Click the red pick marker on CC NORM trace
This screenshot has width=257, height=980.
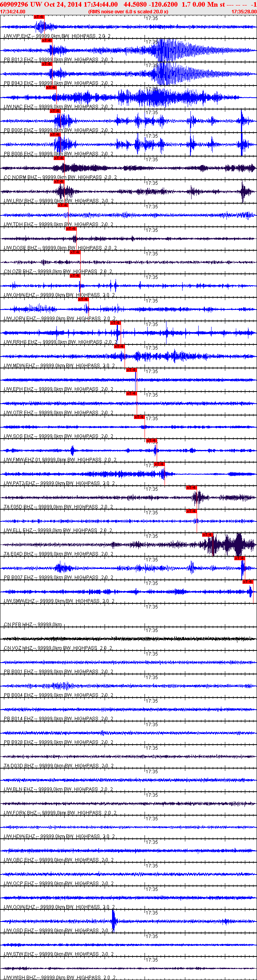(x=59, y=158)
